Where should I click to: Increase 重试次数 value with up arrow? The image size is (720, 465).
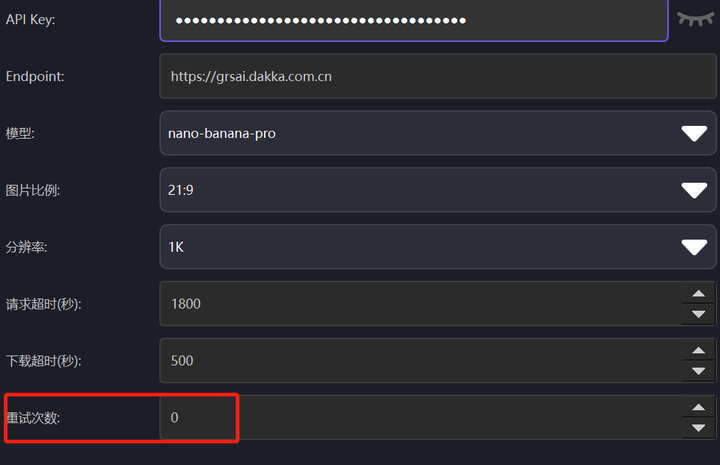698,407
